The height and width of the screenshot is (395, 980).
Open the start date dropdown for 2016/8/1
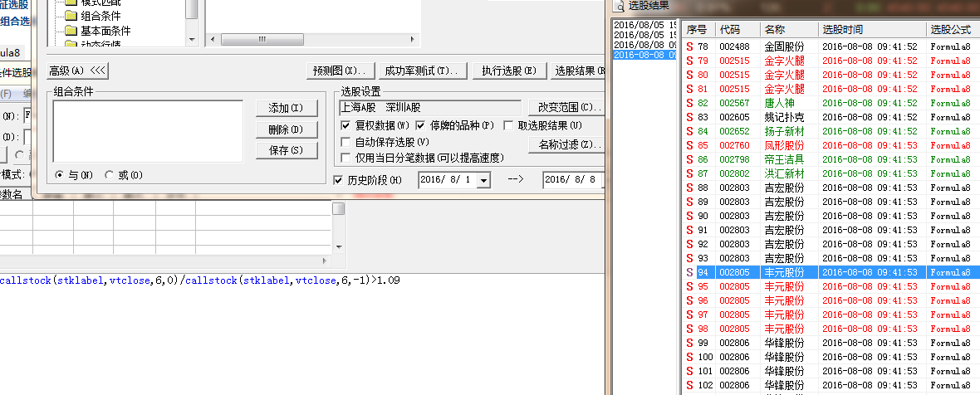tap(483, 180)
